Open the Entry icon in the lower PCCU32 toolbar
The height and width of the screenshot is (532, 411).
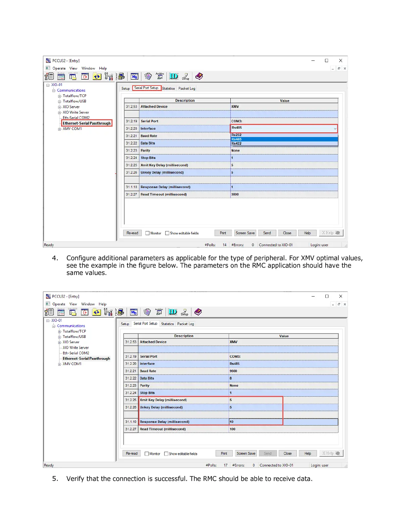click(61, 312)
